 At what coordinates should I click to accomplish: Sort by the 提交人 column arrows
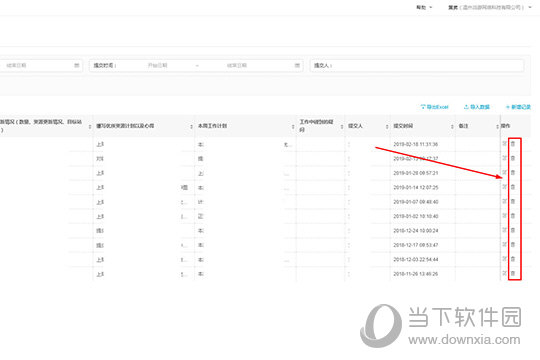387,126
